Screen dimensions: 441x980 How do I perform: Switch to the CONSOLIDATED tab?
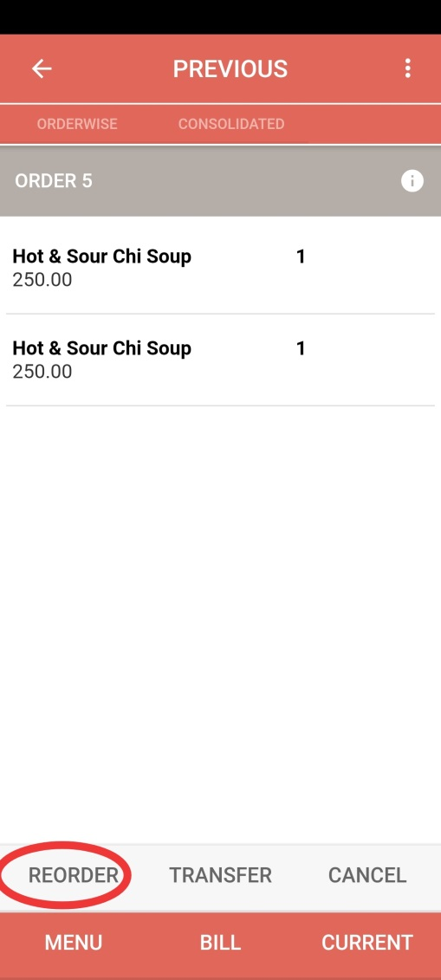tap(231, 124)
